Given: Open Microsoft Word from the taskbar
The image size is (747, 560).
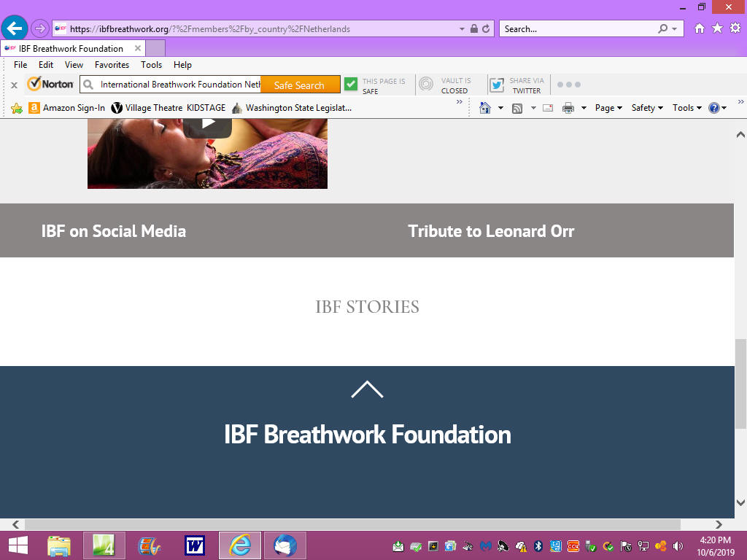Looking at the screenshot, I should point(195,545).
